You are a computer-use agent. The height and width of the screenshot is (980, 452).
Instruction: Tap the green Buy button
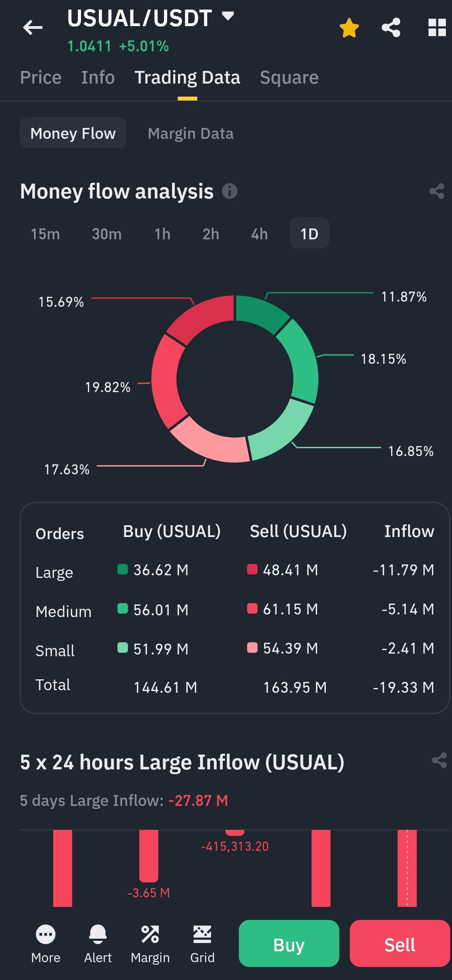point(289,944)
